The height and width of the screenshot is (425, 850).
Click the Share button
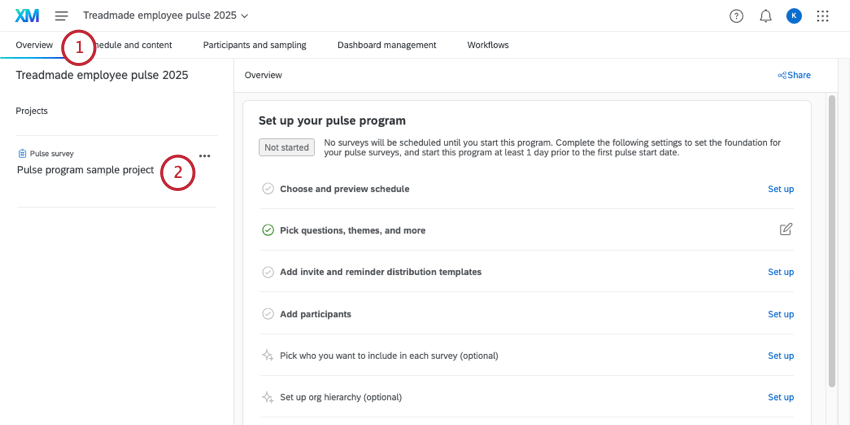pyautogui.click(x=794, y=75)
